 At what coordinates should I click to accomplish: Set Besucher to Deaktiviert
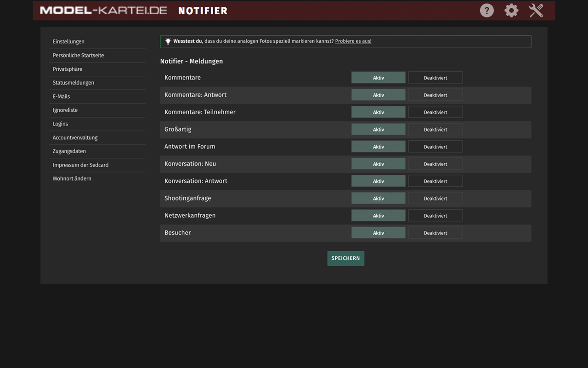[x=435, y=233]
